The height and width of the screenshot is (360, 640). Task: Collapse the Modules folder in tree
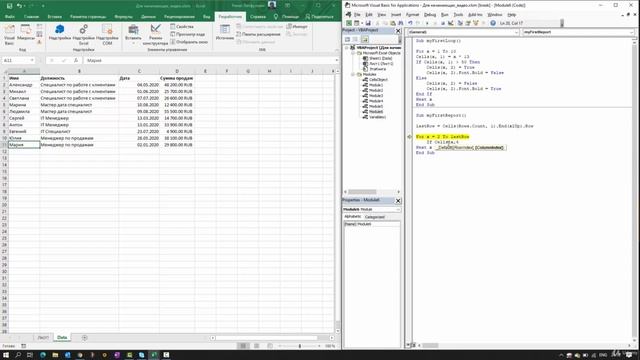(353, 74)
